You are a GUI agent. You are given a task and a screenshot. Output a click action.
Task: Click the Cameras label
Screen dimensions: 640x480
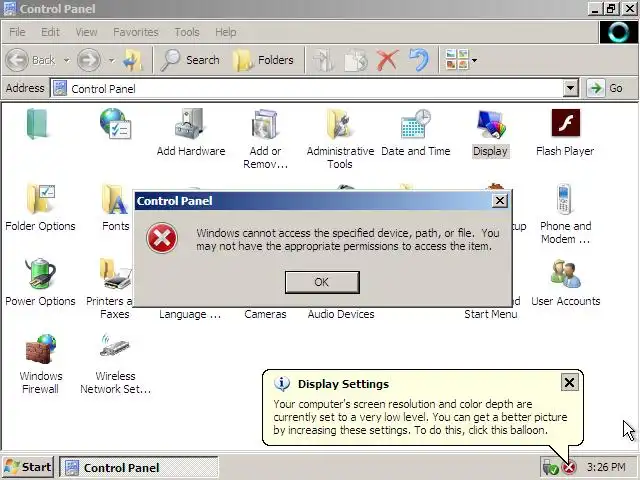tap(265, 314)
